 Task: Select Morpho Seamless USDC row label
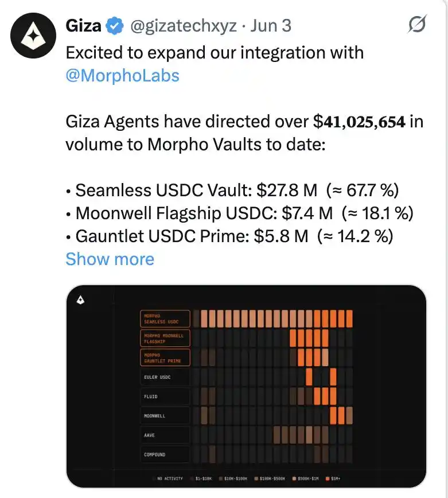pos(165,319)
